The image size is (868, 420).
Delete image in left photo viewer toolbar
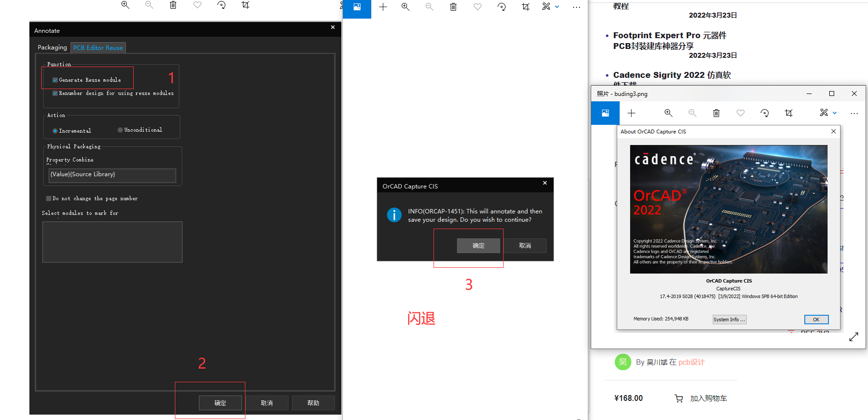coord(173,5)
